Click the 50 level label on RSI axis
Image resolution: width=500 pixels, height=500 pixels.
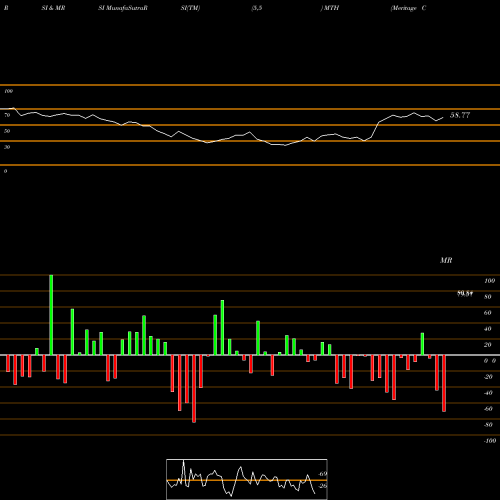coord(7,131)
